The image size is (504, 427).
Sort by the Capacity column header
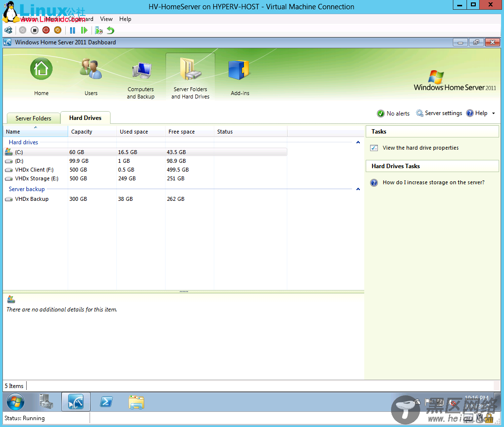(x=92, y=132)
